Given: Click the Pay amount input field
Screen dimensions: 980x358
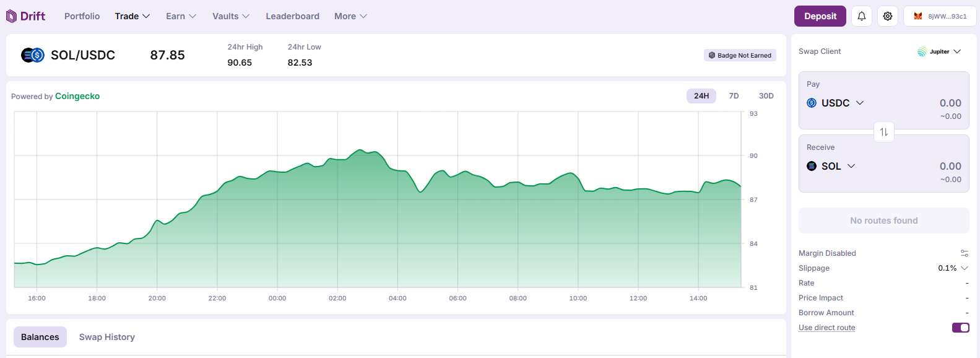Looking at the screenshot, I should coord(929,103).
